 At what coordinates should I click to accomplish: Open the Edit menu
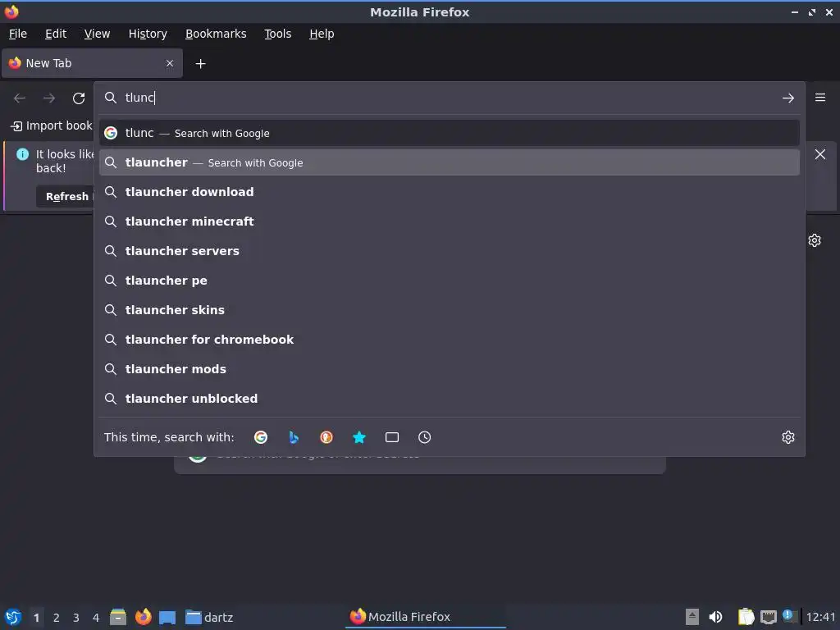coord(56,34)
